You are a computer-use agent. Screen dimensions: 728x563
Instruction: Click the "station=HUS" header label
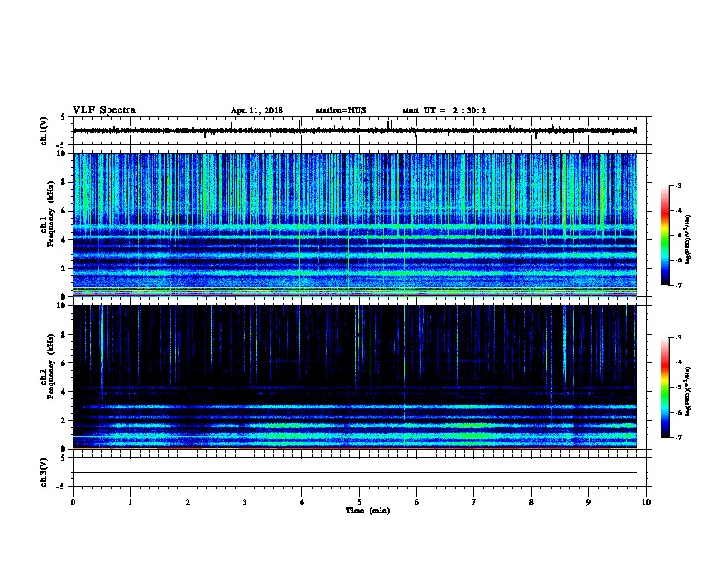pyautogui.click(x=341, y=110)
